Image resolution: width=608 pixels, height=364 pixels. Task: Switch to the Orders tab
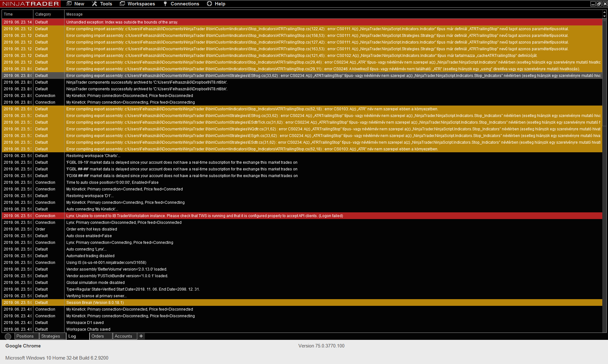tap(101, 336)
